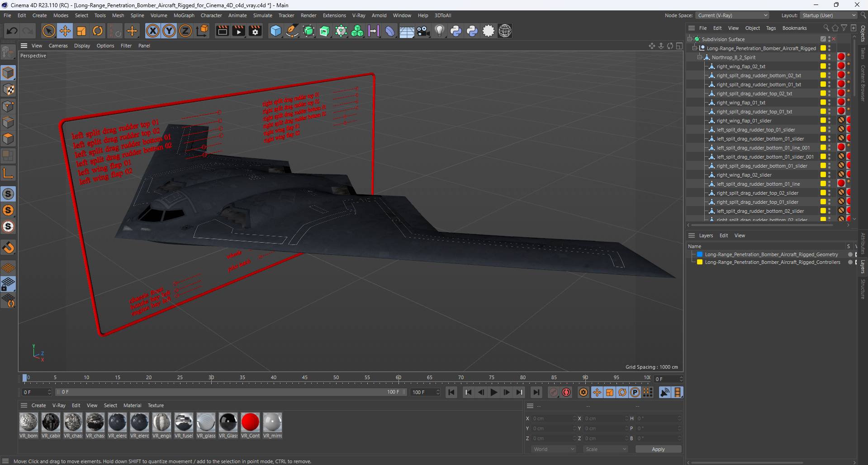Select the Live Selection tool

click(x=48, y=31)
